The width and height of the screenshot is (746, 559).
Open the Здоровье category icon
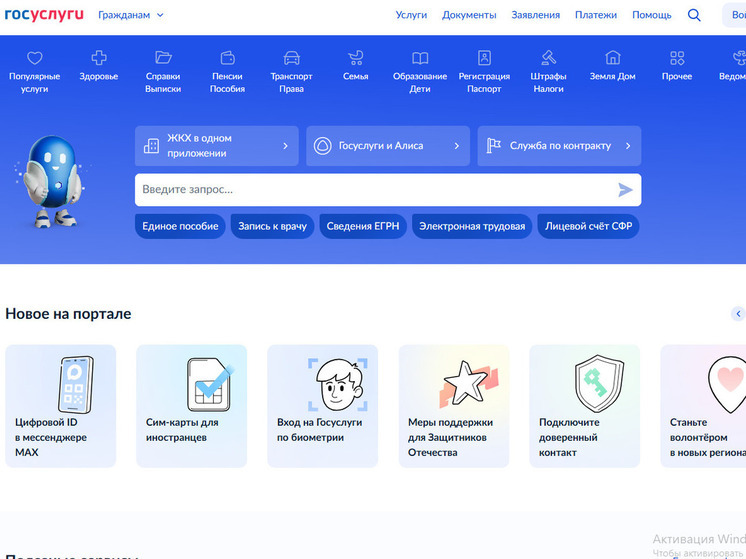[99, 59]
